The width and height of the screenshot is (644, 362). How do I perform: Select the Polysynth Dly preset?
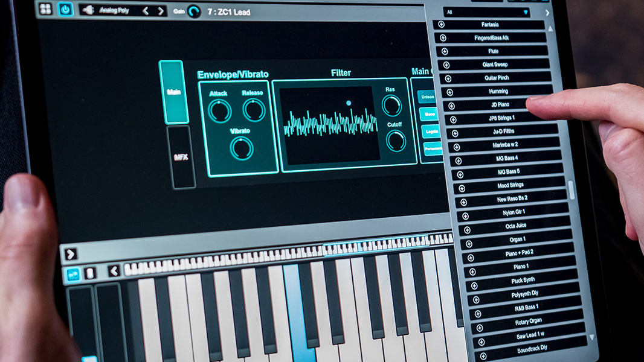tap(524, 294)
